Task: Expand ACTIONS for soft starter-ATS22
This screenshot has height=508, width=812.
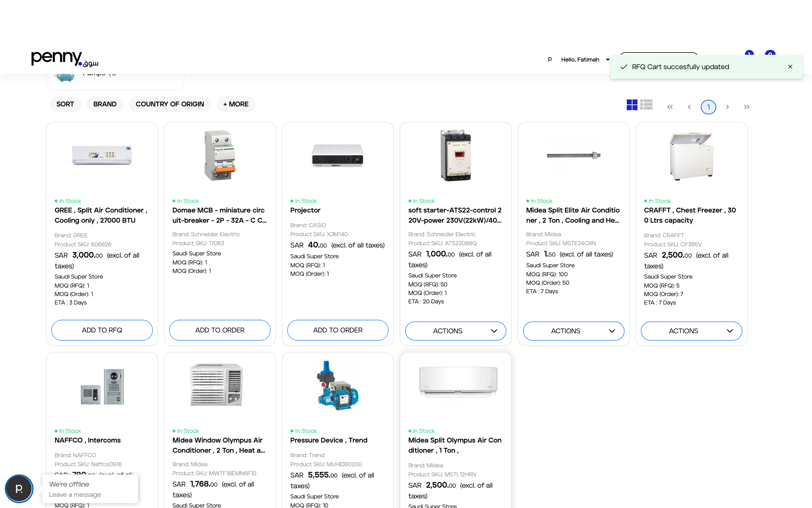Action: coord(456,331)
